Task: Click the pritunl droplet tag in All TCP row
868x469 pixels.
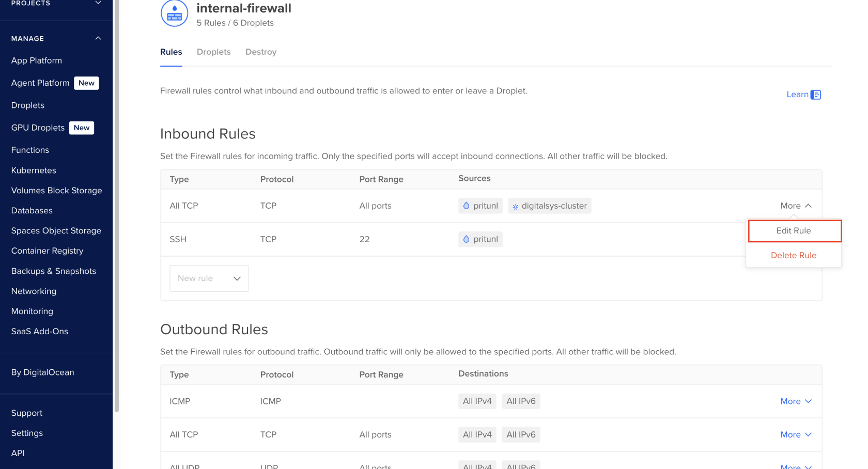Action: 480,206
